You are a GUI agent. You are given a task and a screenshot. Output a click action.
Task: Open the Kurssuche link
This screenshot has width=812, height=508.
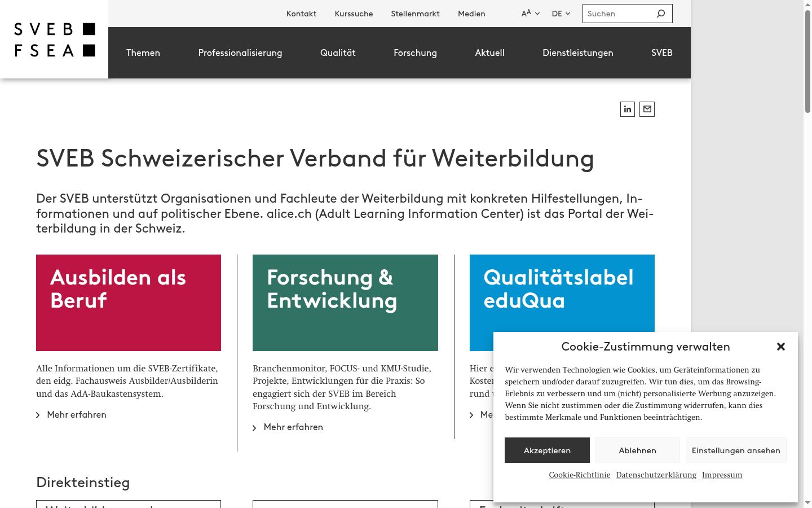click(354, 14)
